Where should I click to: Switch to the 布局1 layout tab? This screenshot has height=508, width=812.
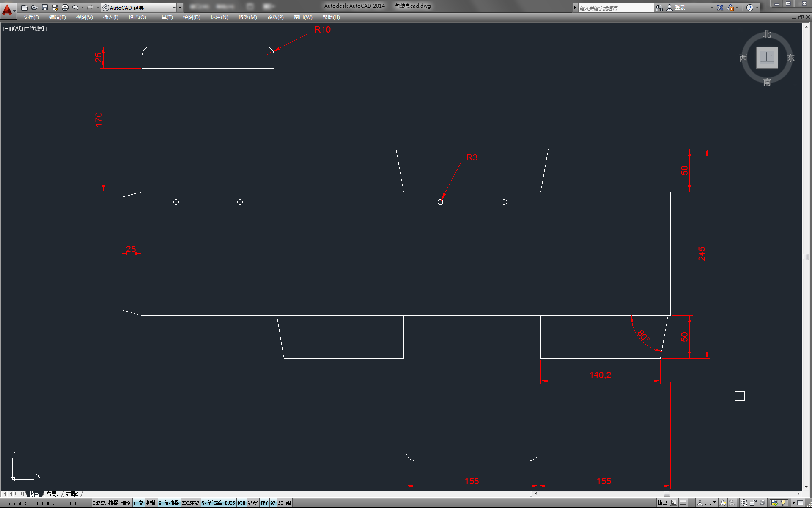(52, 494)
